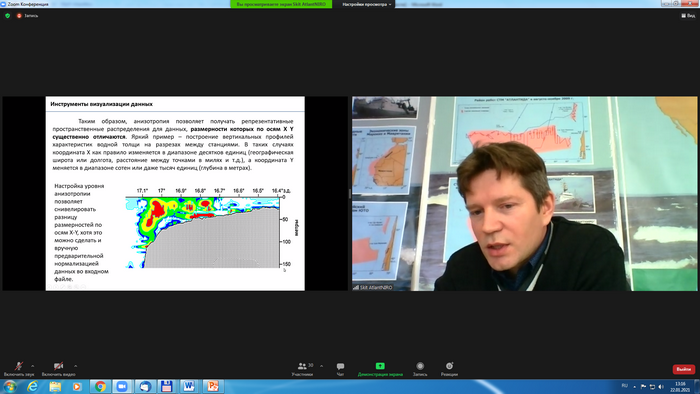Open Microsoft Word from the taskbar
The image size is (700, 394).
[189, 386]
